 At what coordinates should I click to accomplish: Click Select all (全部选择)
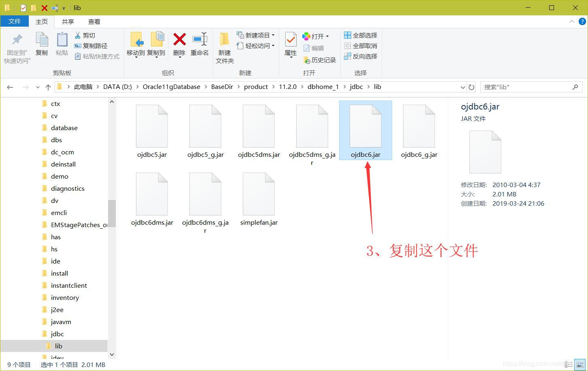tap(361, 35)
